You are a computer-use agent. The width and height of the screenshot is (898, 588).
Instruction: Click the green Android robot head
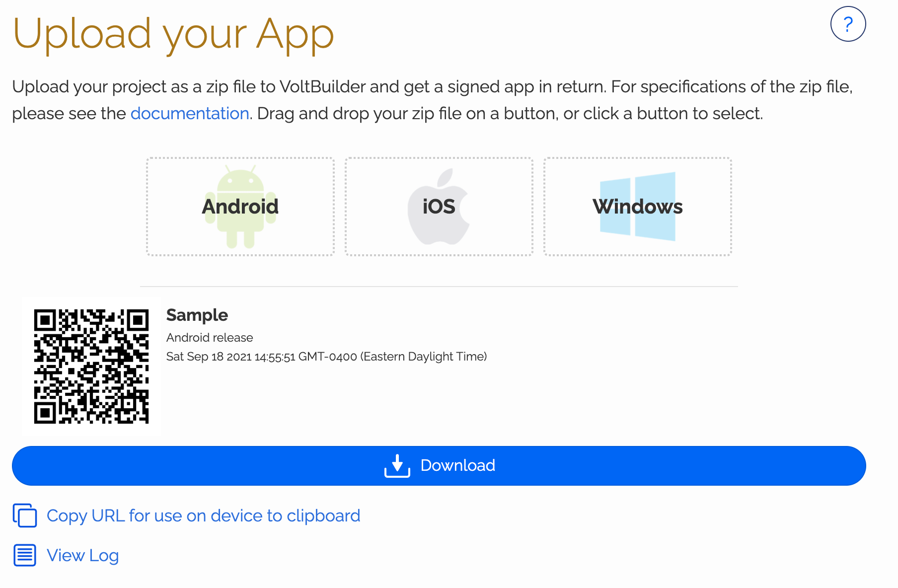[x=240, y=180]
